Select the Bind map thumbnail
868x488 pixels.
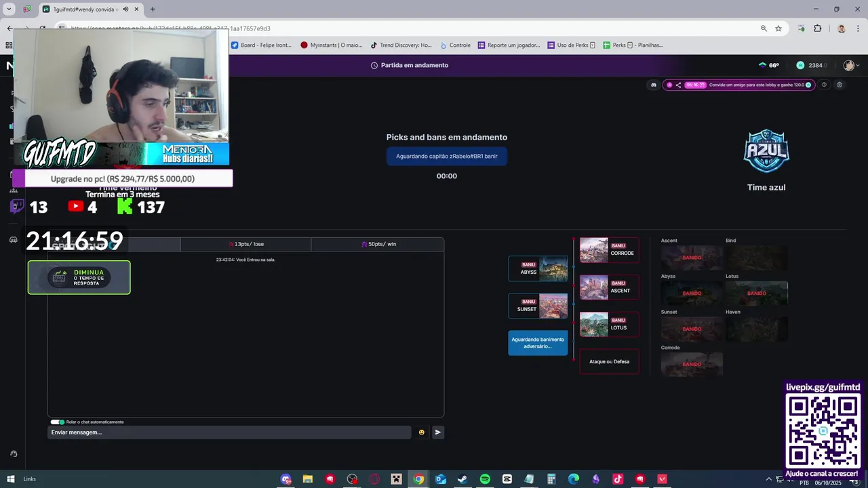coord(757,258)
